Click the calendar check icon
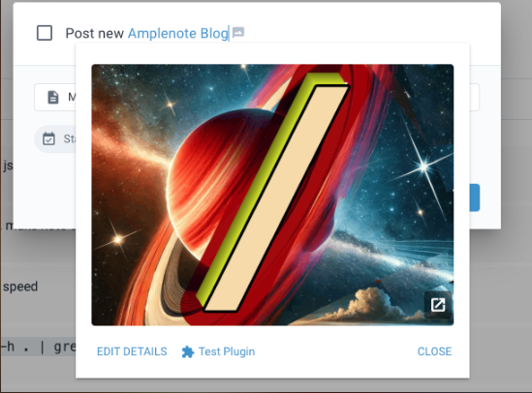Screen dimensions: 532x393 point(48,138)
